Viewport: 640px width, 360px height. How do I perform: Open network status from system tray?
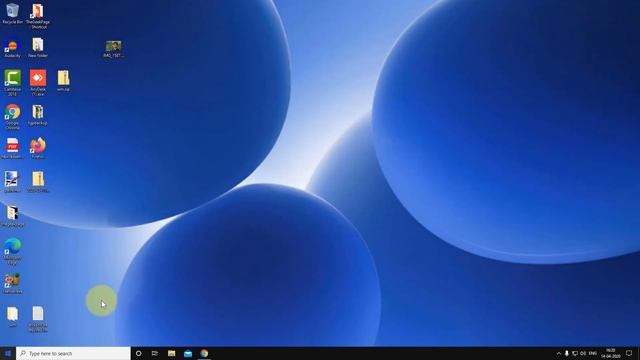575,353
